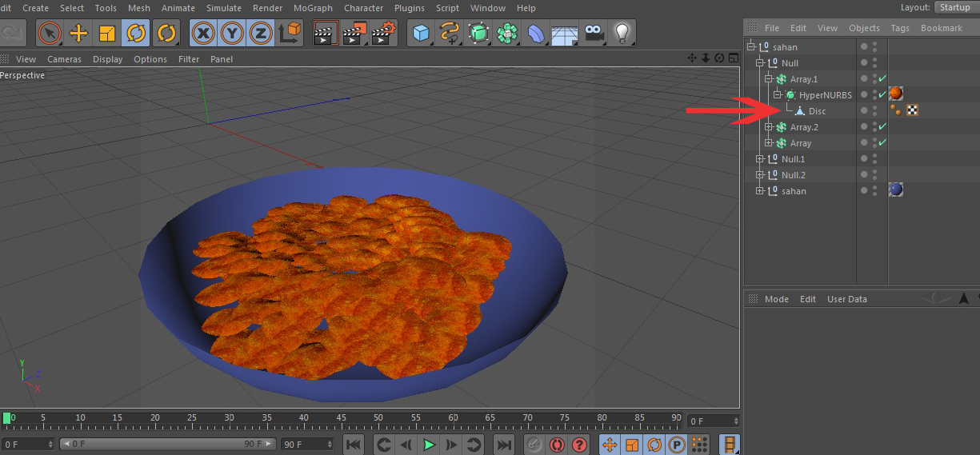Toggle Array enabled checkmark
This screenshot has height=455, width=980.
pyautogui.click(x=882, y=143)
